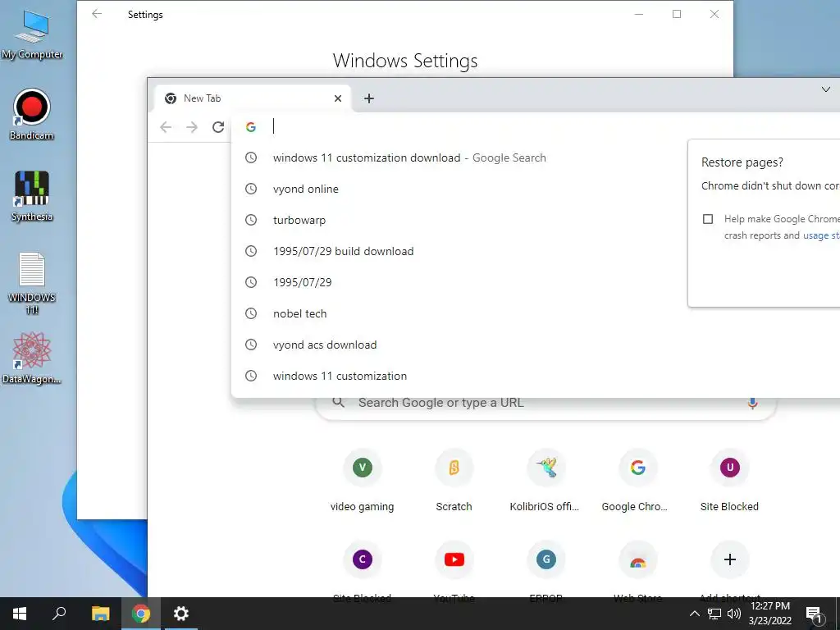Choose last suggestion windows 11 customization
Screen dimensions: 840x630
536,376
